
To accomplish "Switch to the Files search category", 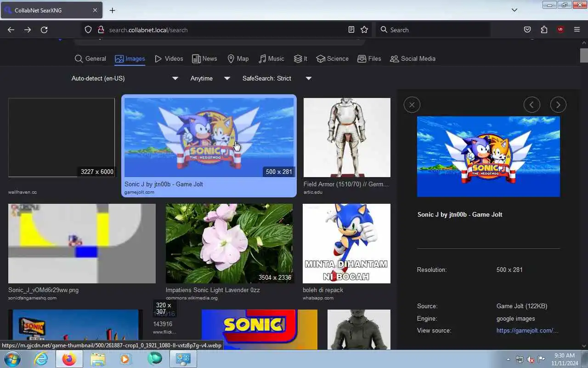I will 369,58.
